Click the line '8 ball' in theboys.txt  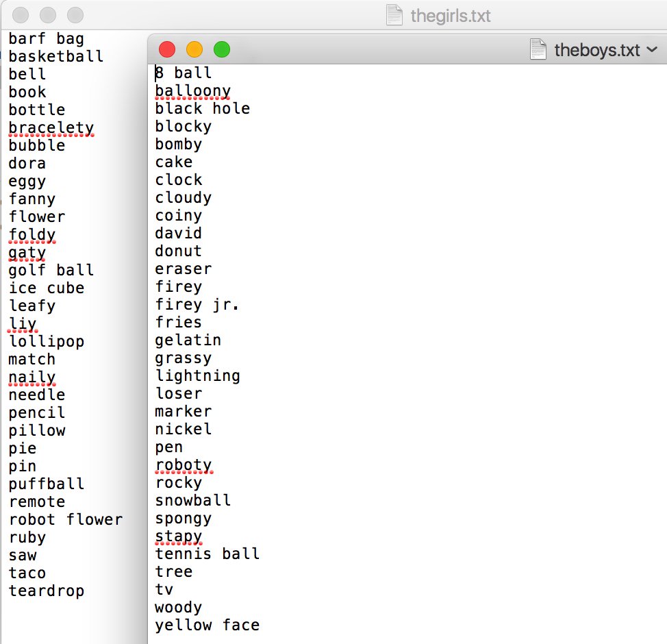pos(184,73)
